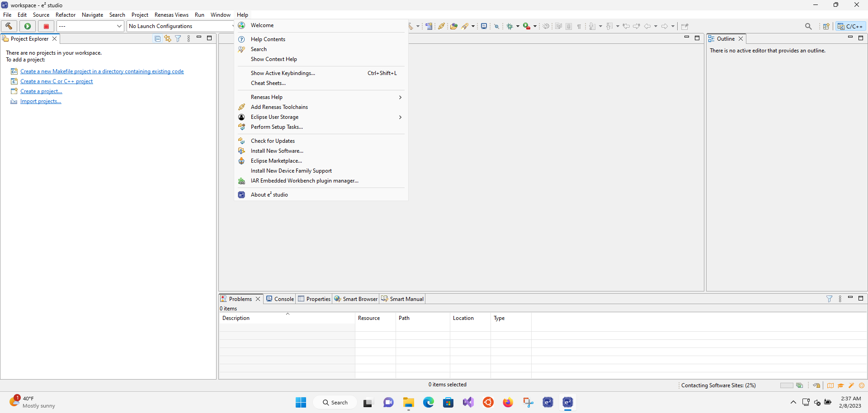868x413 pixels.
Task: Open Forward history dropdown arrow
Action: click(x=673, y=26)
